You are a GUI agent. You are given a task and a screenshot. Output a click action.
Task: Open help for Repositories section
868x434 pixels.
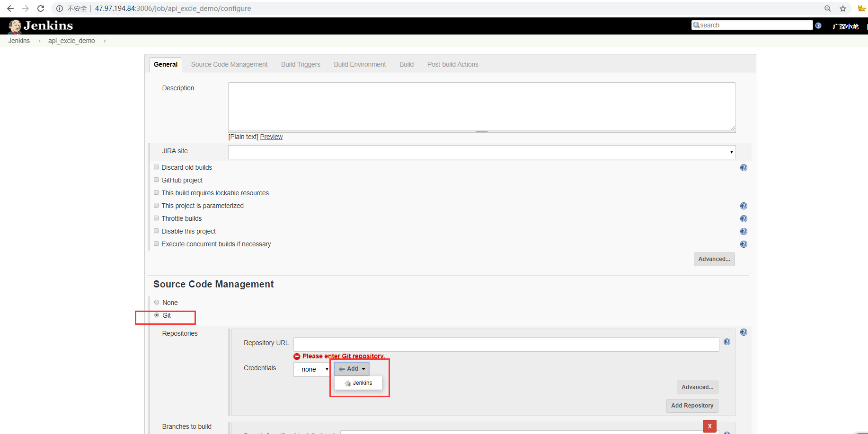coord(744,332)
